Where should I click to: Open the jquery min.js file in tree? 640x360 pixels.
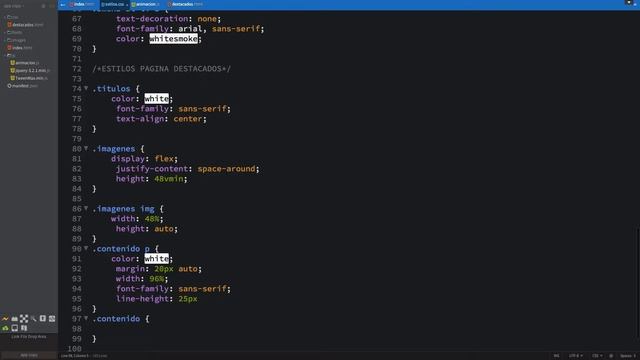coord(30,71)
